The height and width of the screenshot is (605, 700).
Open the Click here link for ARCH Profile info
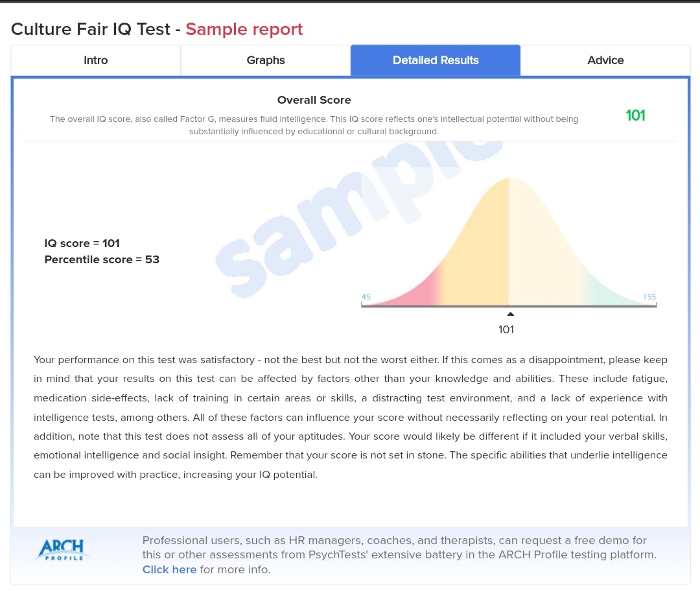169,569
